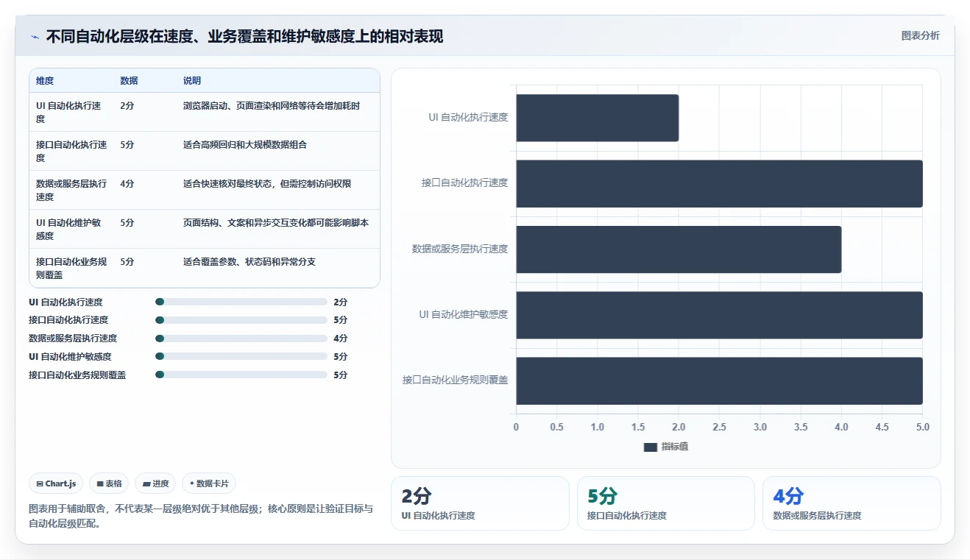Open the 2分 UI 自动化执行速度 data card
This screenshot has width=970, height=560.
coord(480,503)
